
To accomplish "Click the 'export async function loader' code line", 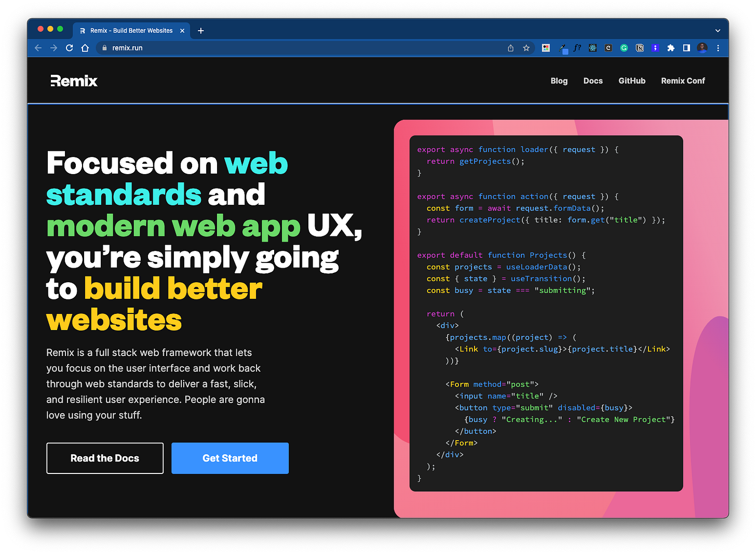I will [x=518, y=150].
